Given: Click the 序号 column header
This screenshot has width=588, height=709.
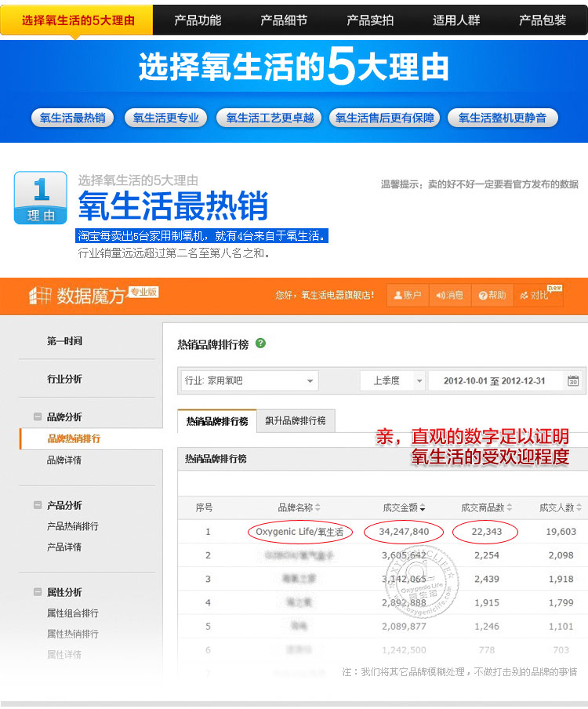Looking at the screenshot, I should point(204,507).
